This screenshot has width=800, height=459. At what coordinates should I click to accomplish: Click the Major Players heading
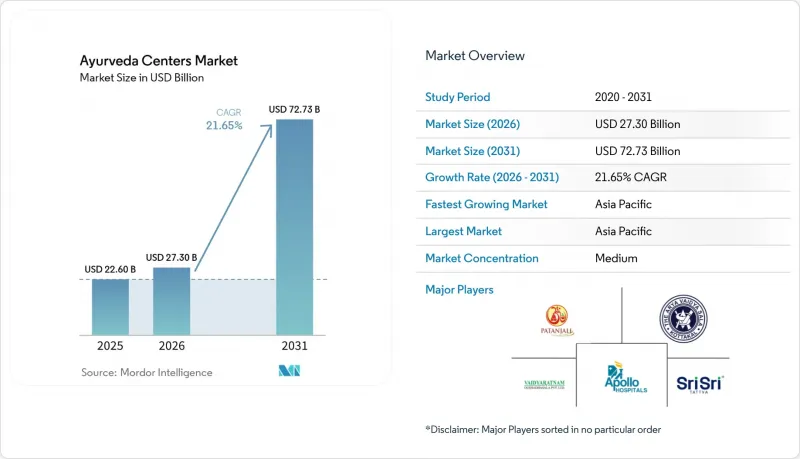(459, 290)
